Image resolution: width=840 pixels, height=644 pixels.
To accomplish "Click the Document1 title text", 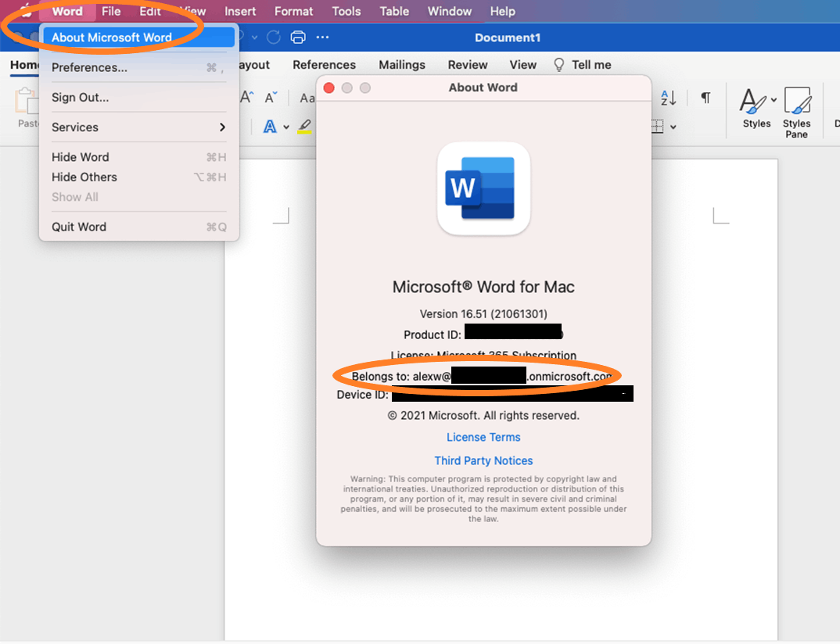I will tap(508, 38).
